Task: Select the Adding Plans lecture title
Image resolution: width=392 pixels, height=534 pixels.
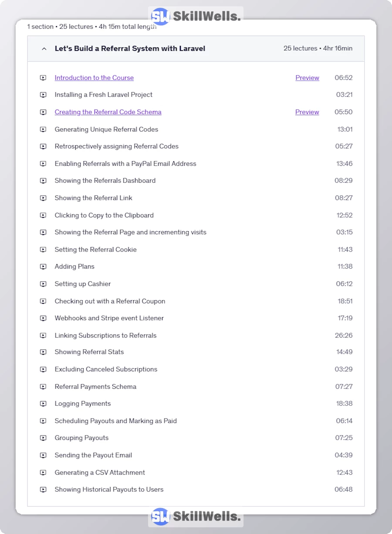Action: tap(74, 266)
